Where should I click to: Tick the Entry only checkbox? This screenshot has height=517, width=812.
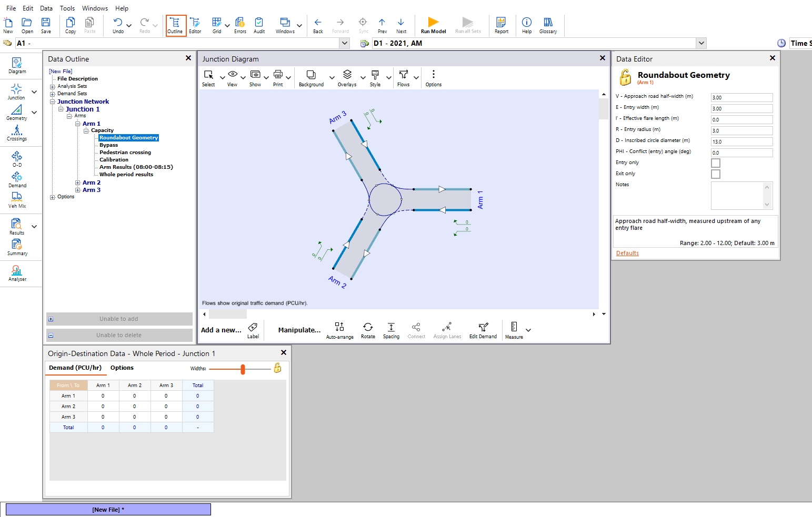[715, 163]
